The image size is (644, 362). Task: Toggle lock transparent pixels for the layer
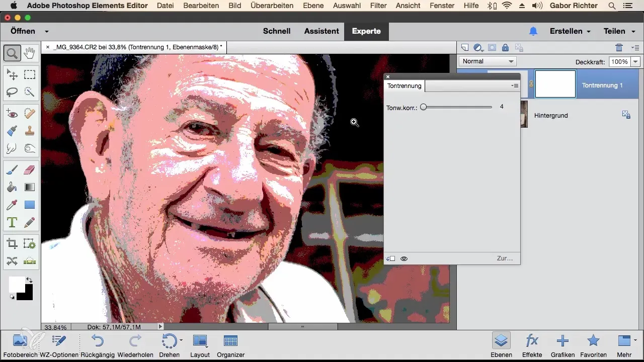click(x=519, y=48)
